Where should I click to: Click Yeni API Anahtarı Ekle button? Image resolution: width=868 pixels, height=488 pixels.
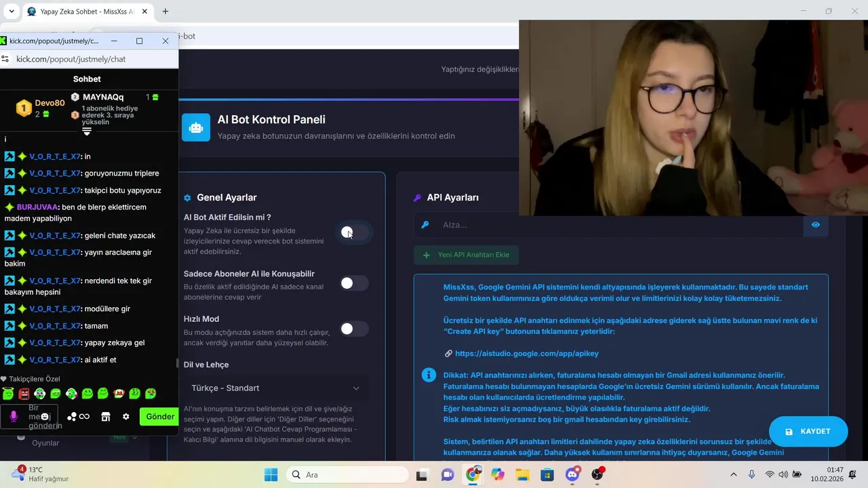point(466,255)
